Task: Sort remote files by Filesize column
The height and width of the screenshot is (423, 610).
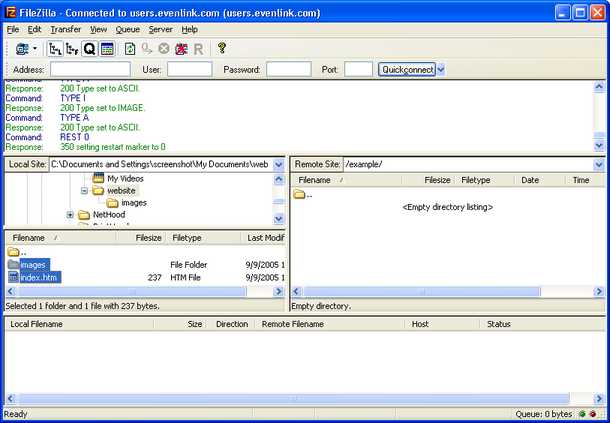Action: [430, 180]
